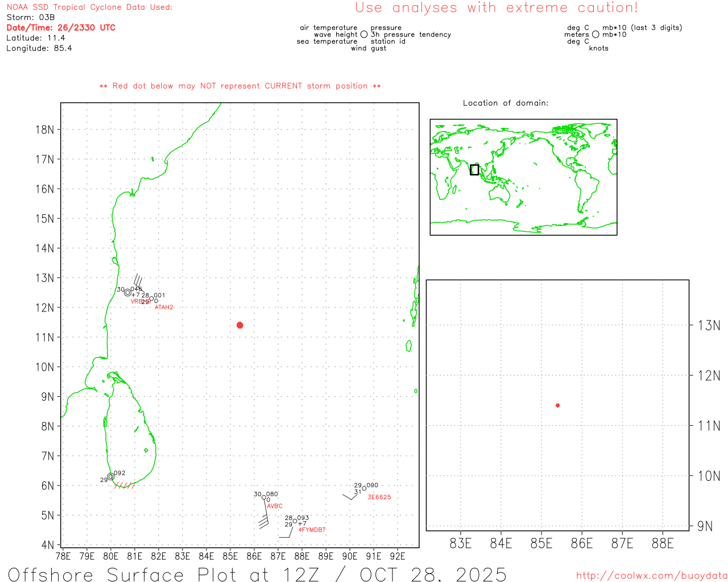Click the wind barb below the AVBC station

pyautogui.click(x=264, y=513)
